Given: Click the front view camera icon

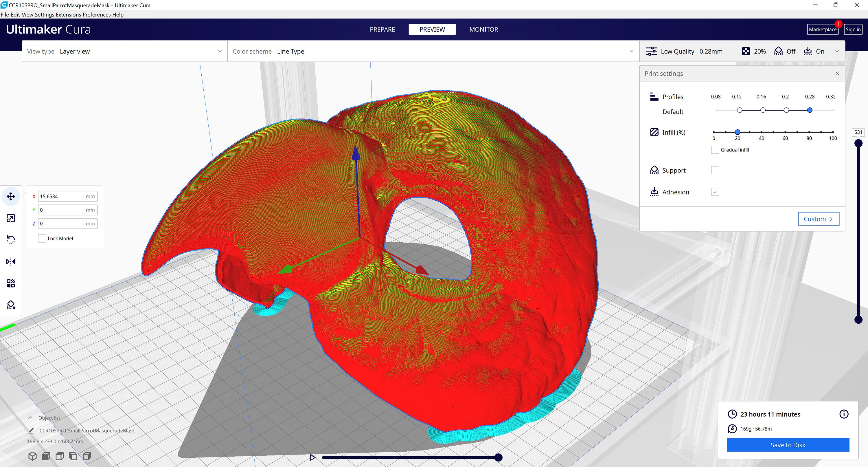Looking at the screenshot, I should point(46,456).
